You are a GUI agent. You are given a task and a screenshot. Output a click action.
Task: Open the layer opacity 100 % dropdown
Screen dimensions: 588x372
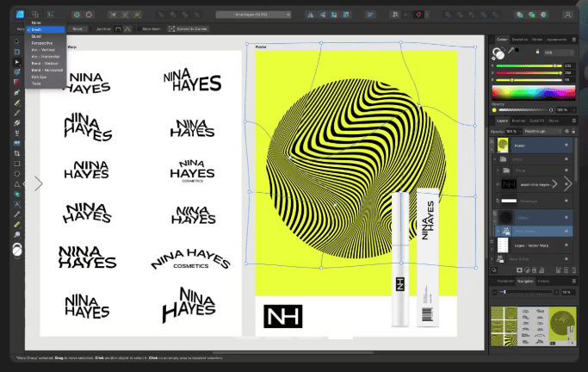tap(512, 131)
